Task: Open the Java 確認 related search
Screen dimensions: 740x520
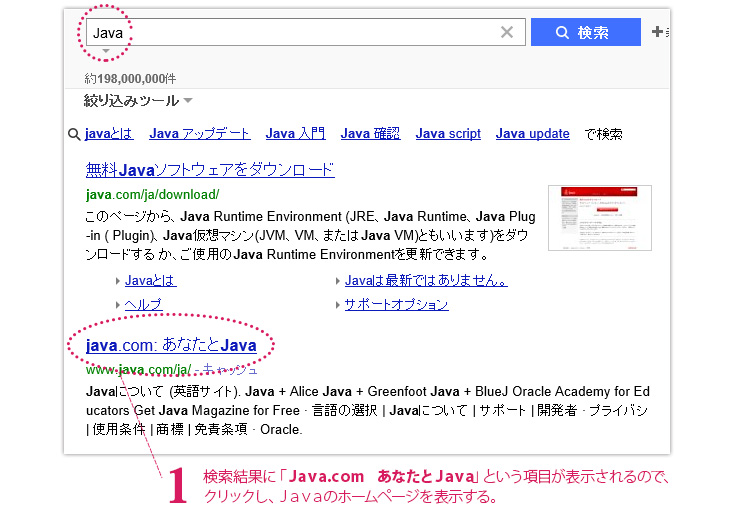Action: (x=370, y=134)
